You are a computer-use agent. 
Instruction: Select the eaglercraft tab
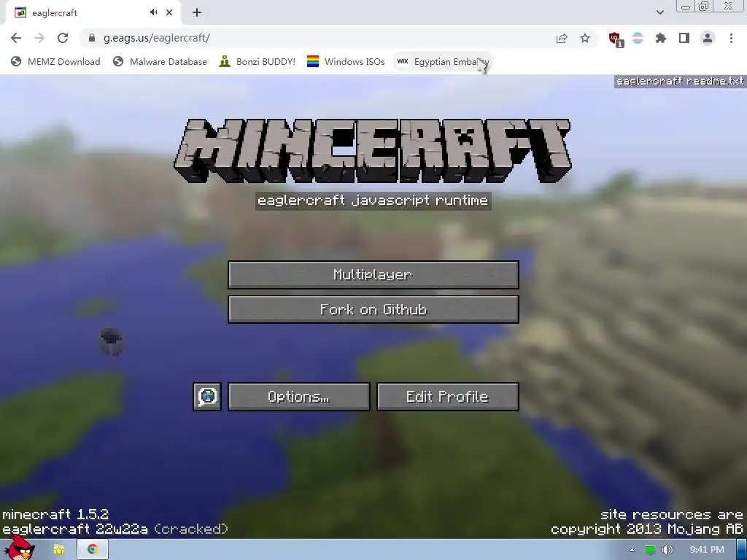(93, 12)
